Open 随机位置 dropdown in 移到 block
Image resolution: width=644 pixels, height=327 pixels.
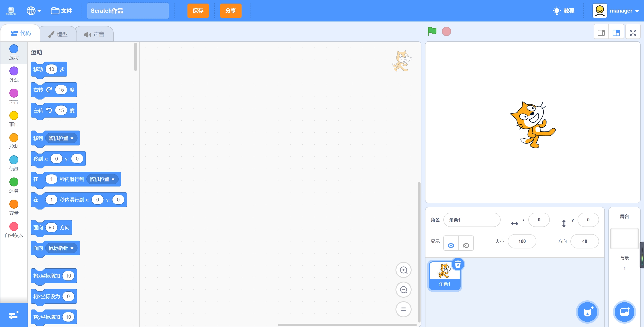[61, 138]
